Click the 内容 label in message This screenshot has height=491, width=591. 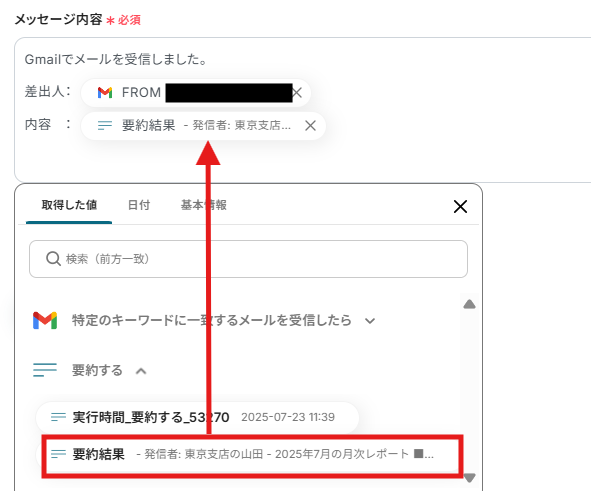coord(38,124)
